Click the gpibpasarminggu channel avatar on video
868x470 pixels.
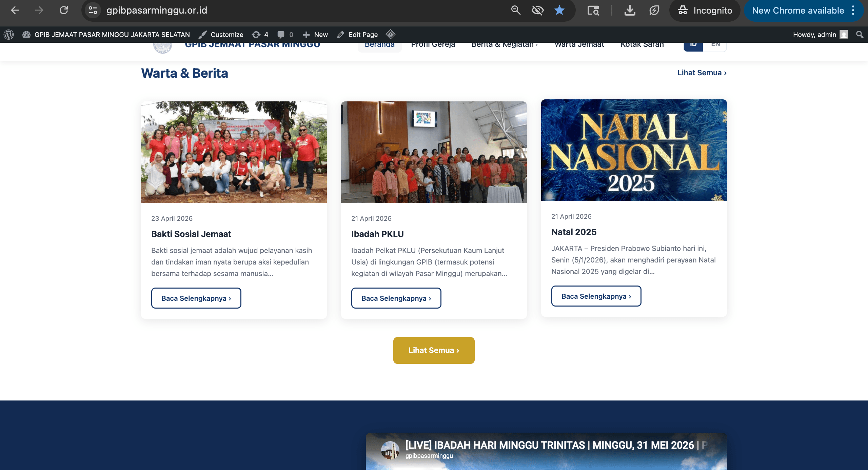[x=390, y=450]
